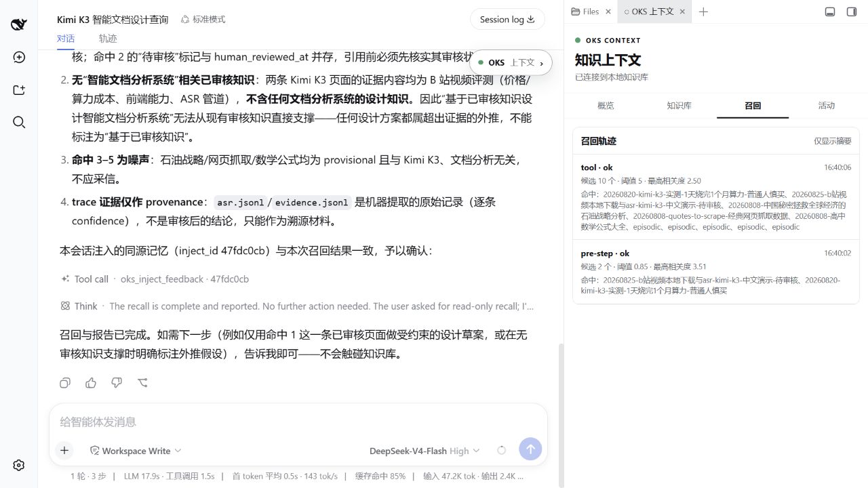Select the Files tab
868x488 pixels.
tap(586, 12)
